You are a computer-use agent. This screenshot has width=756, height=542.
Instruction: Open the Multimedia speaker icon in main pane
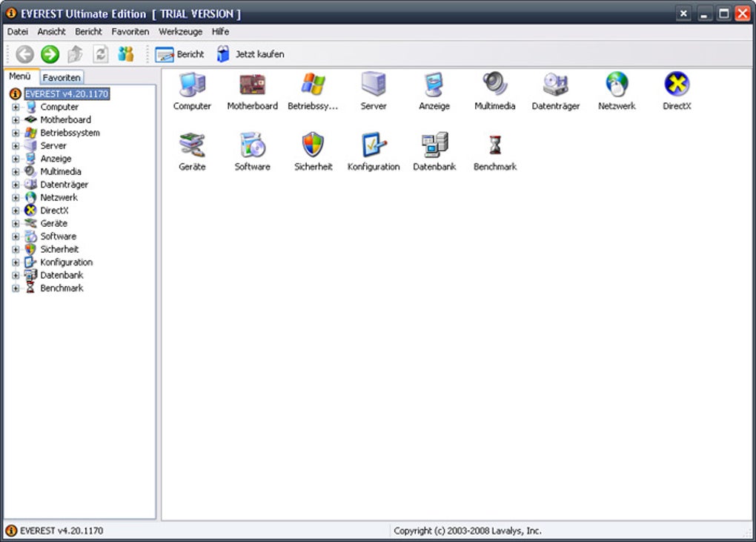(495, 85)
